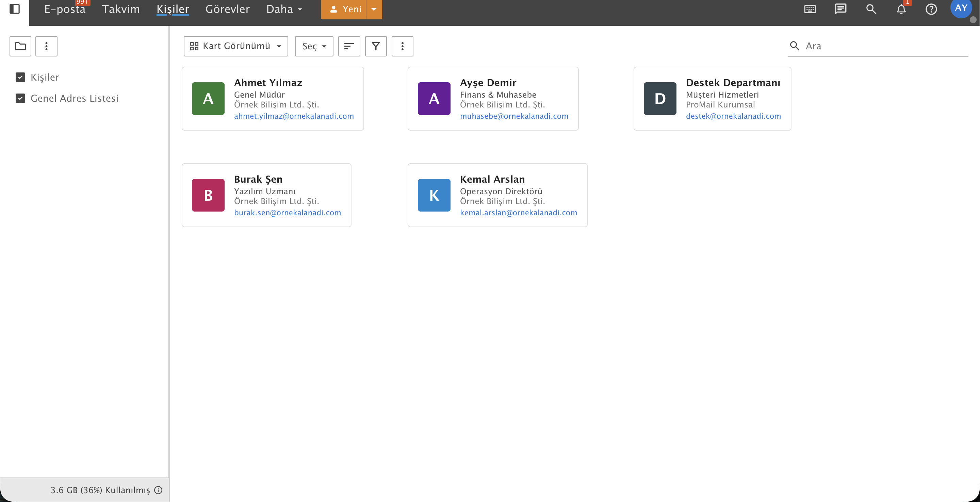Open the help question mark icon
This screenshot has height=502, width=980.
click(931, 9)
